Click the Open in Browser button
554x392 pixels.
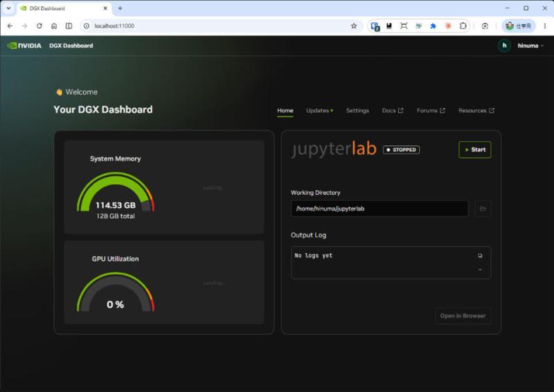[x=463, y=316]
